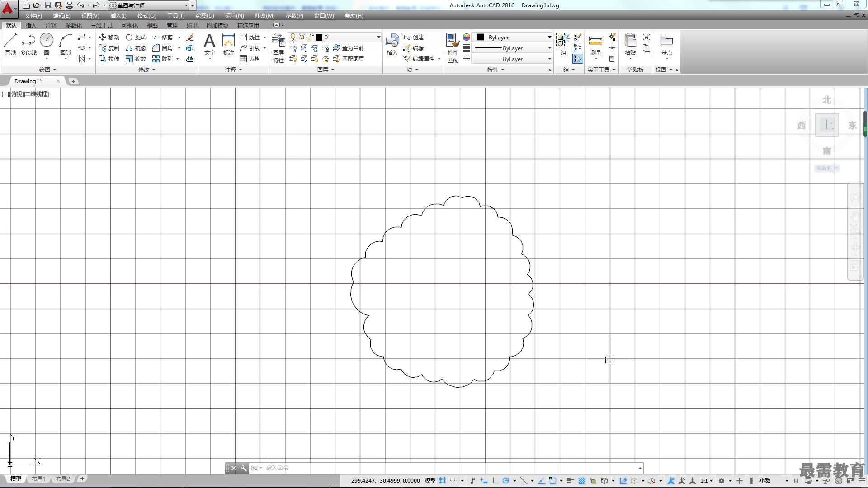868x488 pixels.
Task: Select the Line (直线) tool
Action: [10, 44]
